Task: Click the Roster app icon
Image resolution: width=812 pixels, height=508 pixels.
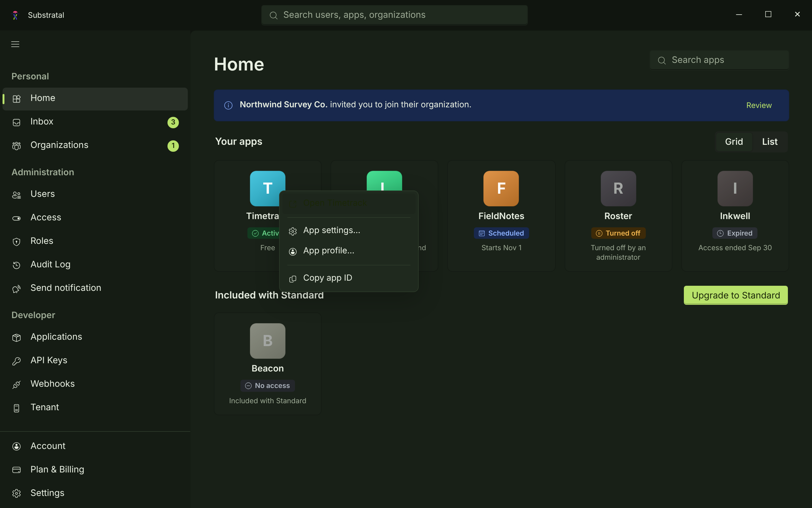Action: [x=618, y=188]
